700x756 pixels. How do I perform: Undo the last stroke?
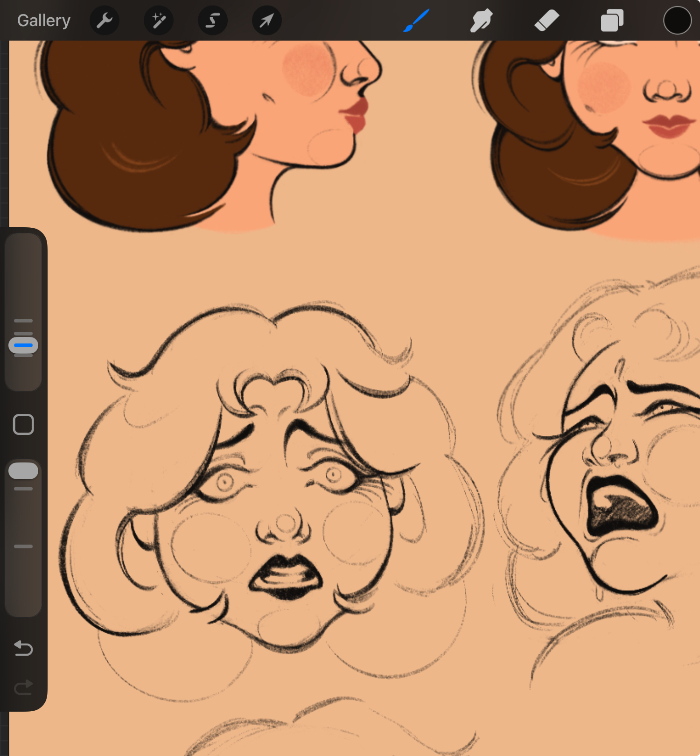(23, 648)
